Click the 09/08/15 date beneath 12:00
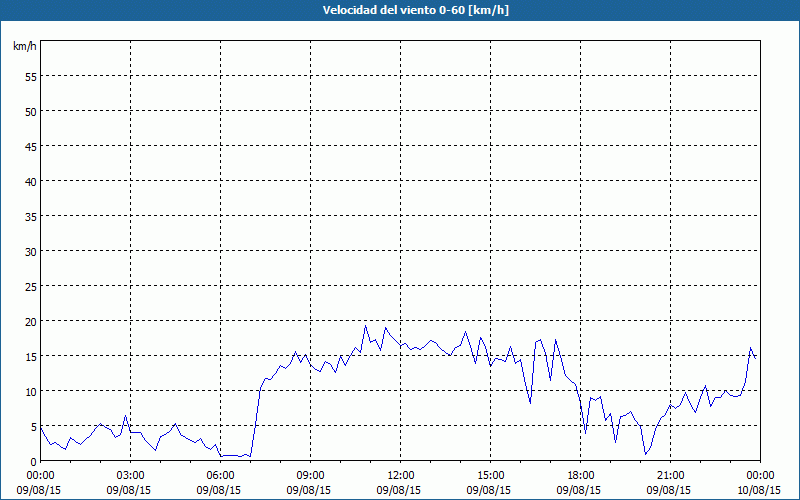Viewport: 800px width, 500px height. [x=398, y=490]
